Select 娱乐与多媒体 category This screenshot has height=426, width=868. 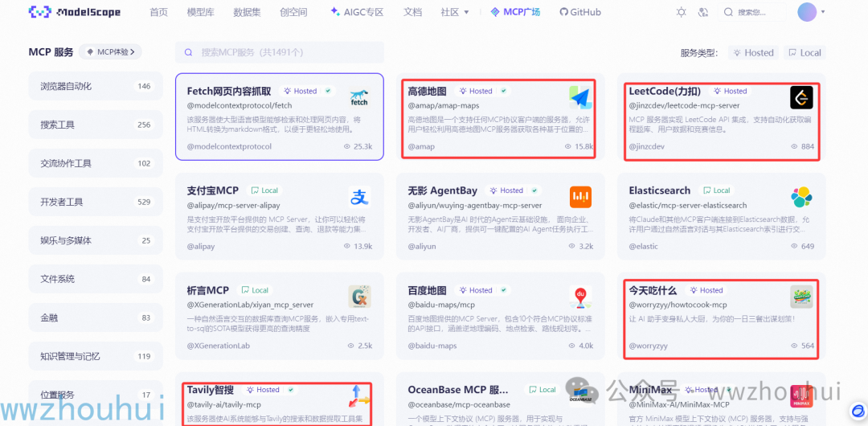point(96,240)
